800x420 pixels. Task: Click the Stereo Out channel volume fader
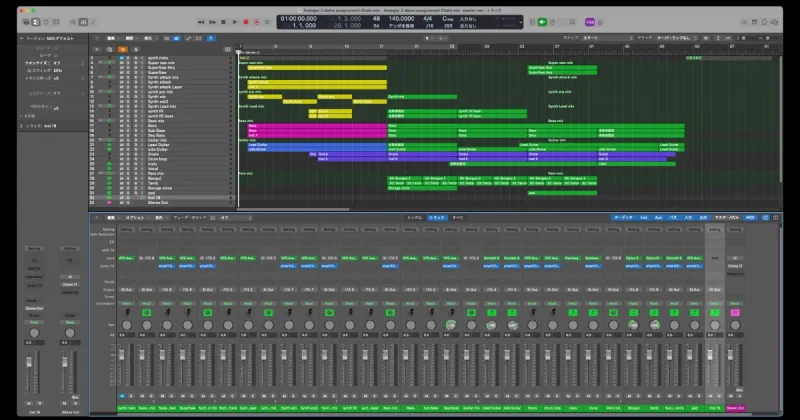731,355
